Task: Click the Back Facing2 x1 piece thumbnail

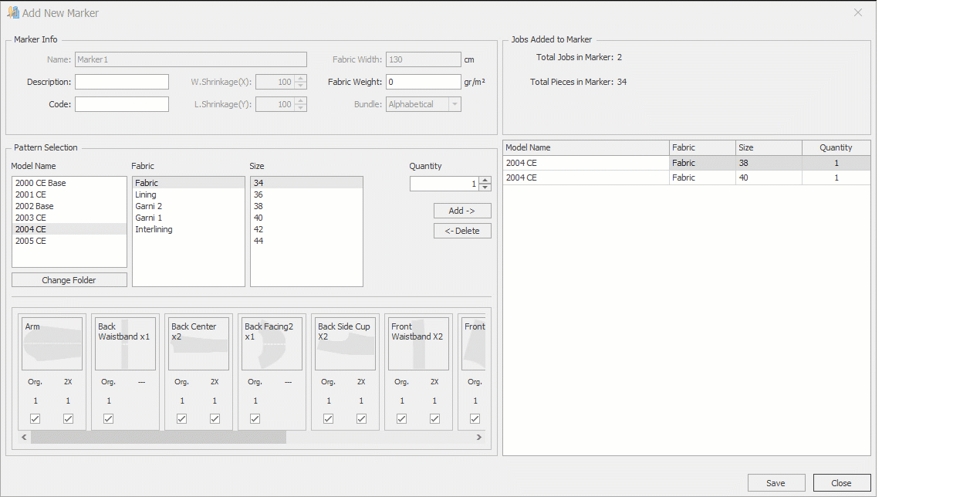Action: pyautogui.click(x=272, y=344)
